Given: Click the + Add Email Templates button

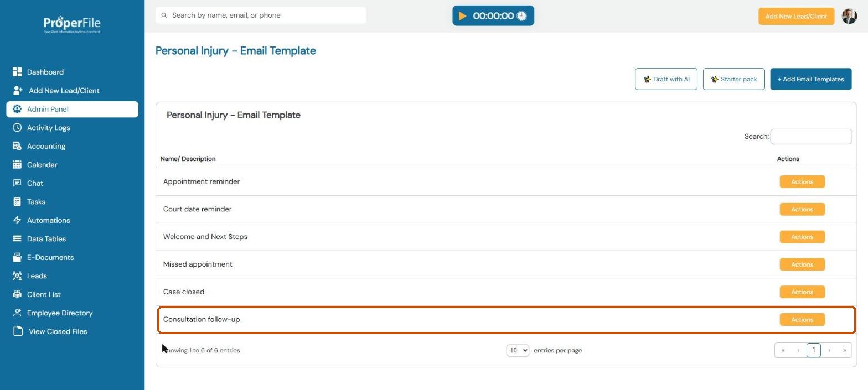Looking at the screenshot, I should click(x=811, y=79).
